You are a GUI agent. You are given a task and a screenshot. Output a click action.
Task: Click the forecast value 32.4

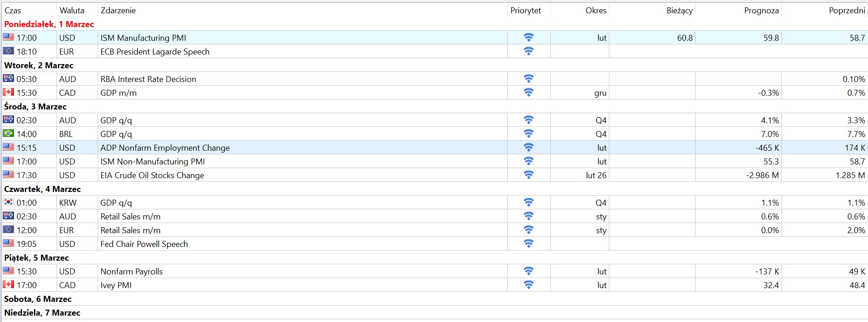click(x=771, y=285)
